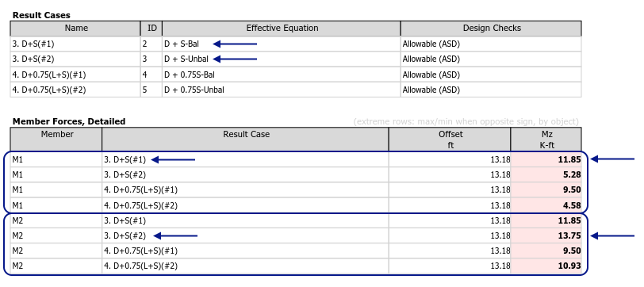Select the Mz K-ft column header

pos(546,140)
